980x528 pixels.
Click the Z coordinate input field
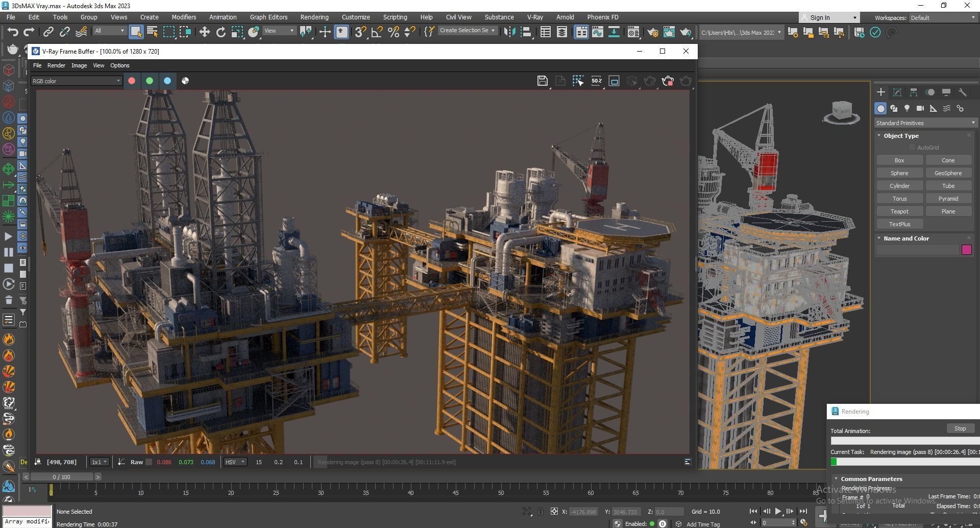coord(669,512)
